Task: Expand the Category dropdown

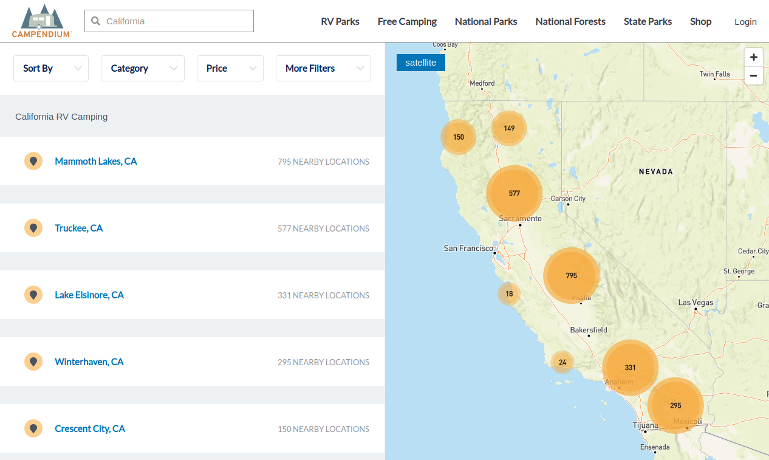Action: [x=143, y=68]
